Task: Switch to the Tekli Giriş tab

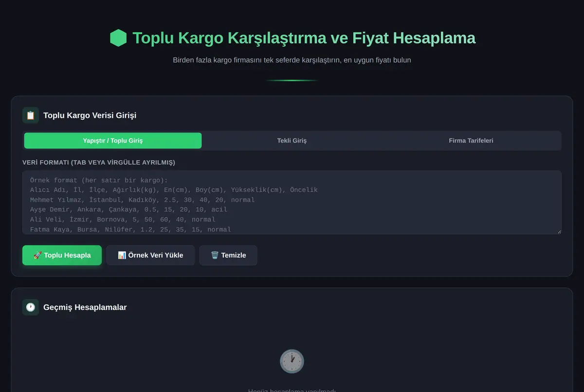Action: [292, 141]
